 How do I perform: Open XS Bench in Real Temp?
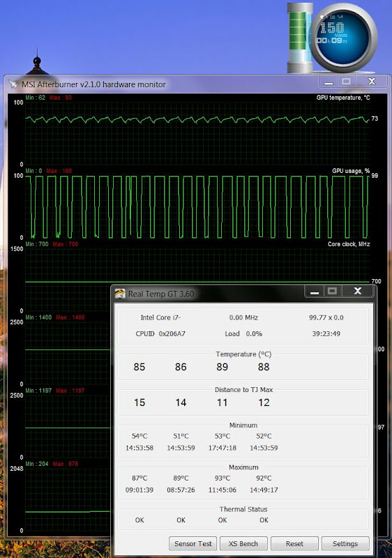click(243, 543)
